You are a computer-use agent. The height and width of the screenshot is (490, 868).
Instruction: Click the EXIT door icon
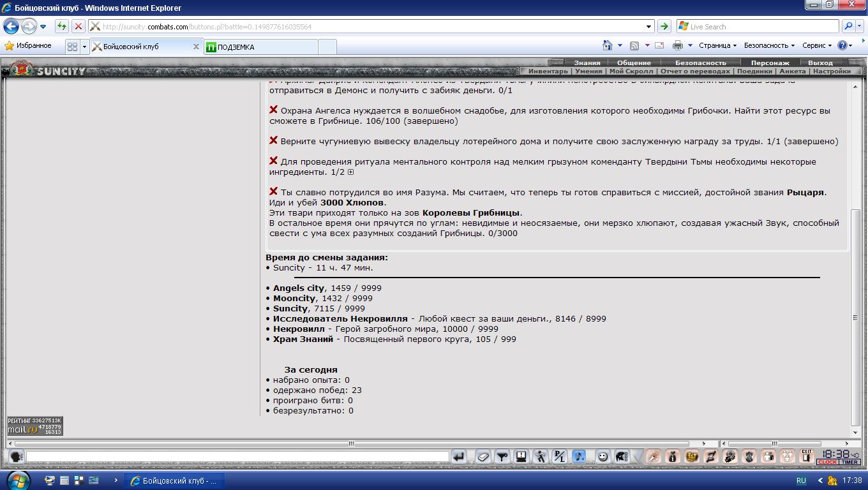point(807,456)
